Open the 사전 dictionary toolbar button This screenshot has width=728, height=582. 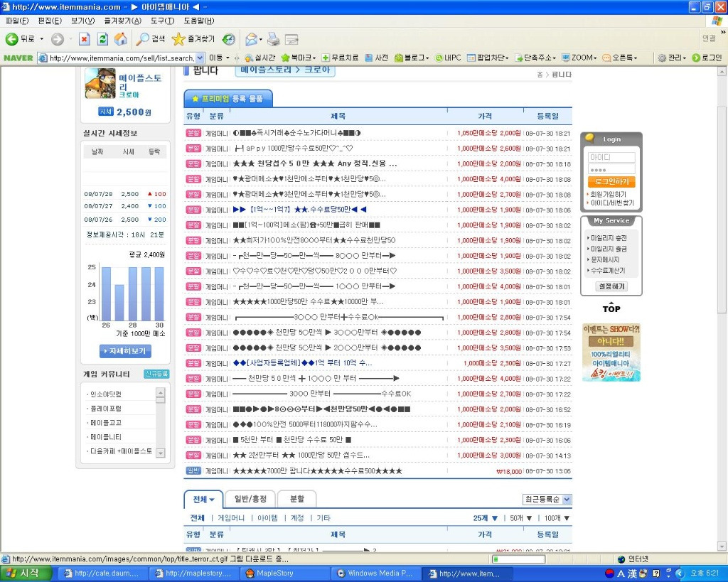point(377,58)
